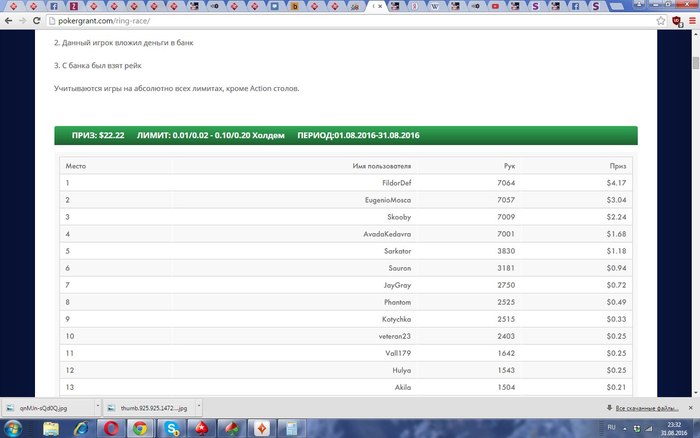Expand options arrow for thumb.925 download
Viewport: 700px width, 438px height.
[x=199, y=406]
